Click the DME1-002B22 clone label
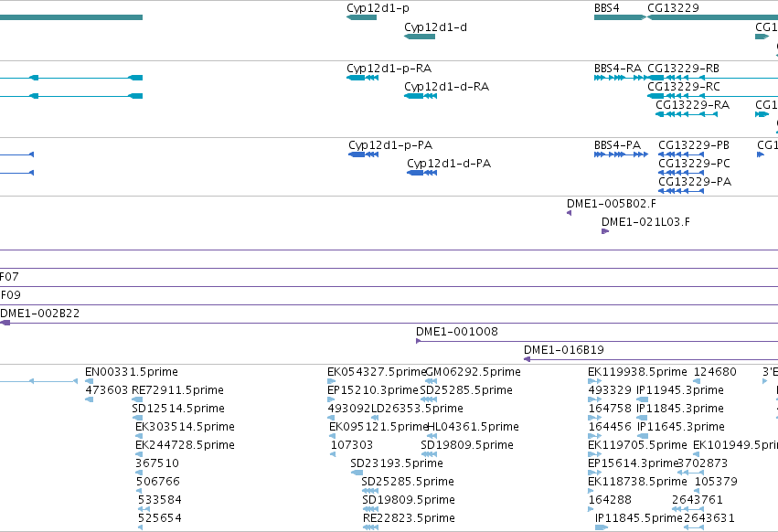Image resolution: width=778 pixels, height=532 pixels. (x=39, y=314)
